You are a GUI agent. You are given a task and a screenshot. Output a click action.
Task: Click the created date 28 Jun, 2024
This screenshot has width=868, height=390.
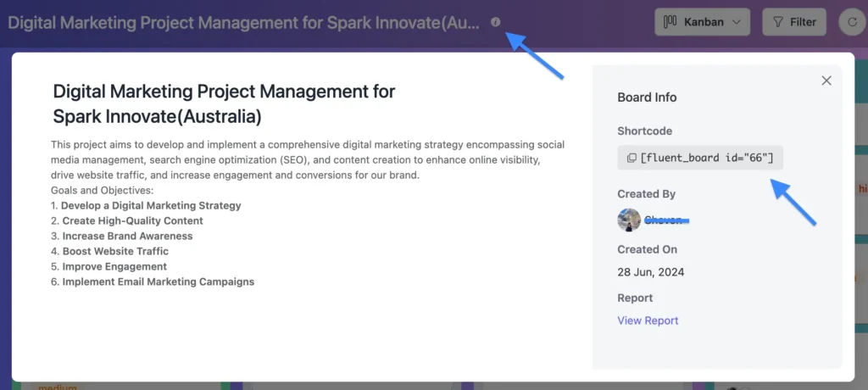click(x=650, y=272)
